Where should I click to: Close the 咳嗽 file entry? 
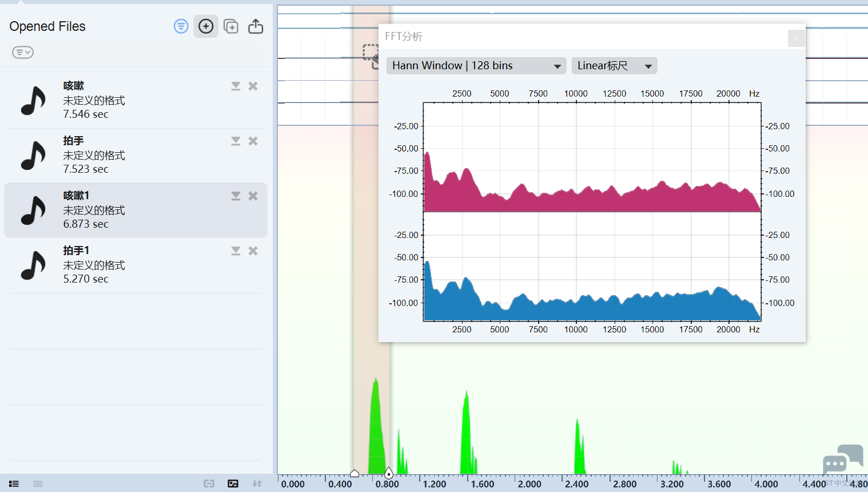253,86
